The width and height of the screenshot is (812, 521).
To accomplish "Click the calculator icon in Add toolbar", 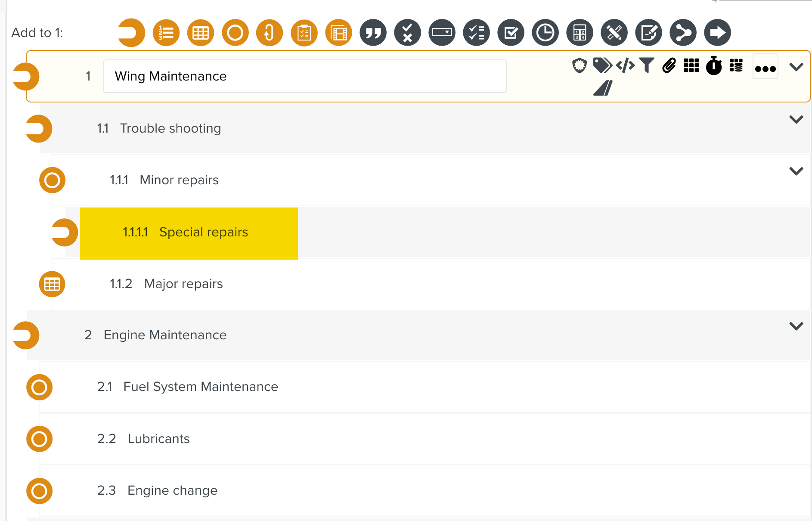I will point(580,33).
